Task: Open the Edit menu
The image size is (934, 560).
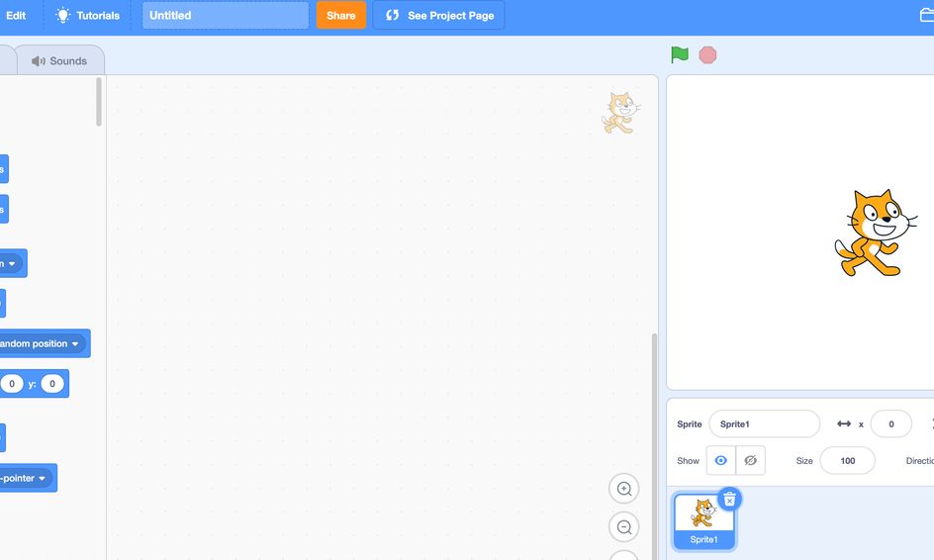Action: [16, 16]
